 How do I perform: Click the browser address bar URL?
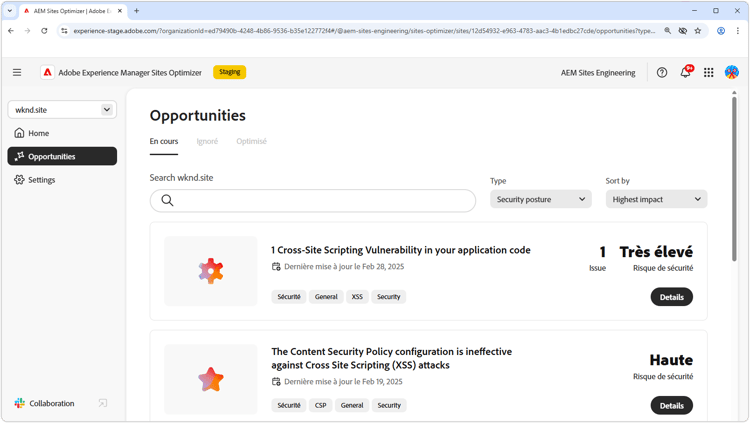[364, 31]
